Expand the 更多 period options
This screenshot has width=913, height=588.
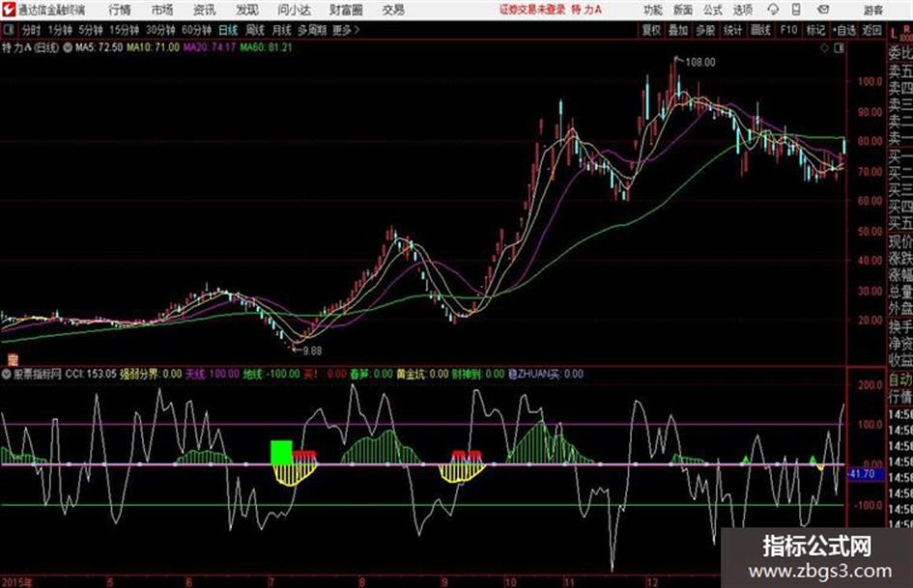pyautogui.click(x=346, y=30)
